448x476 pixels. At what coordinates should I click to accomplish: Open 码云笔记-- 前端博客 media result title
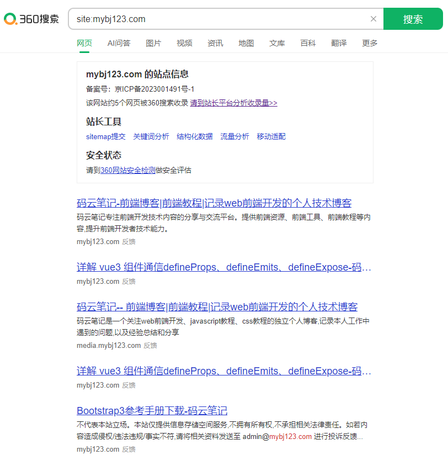217,306
